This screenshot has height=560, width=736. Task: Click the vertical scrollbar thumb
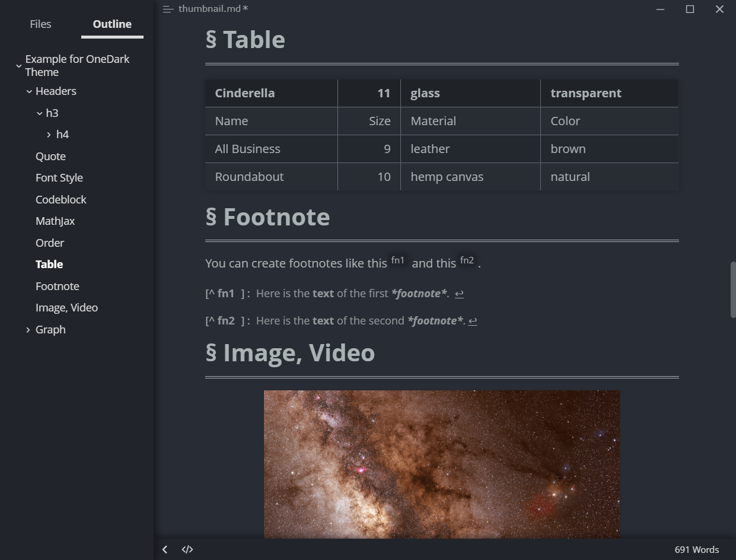733,290
